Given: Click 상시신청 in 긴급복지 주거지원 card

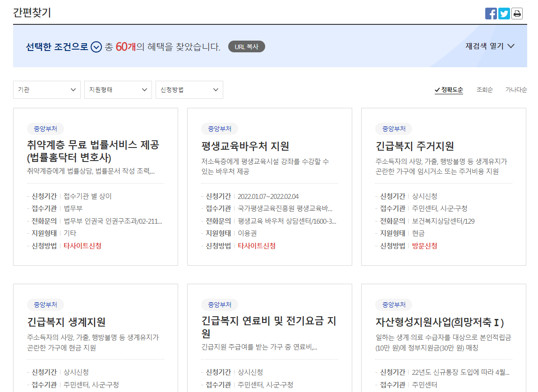Looking at the screenshot, I should point(424,196).
